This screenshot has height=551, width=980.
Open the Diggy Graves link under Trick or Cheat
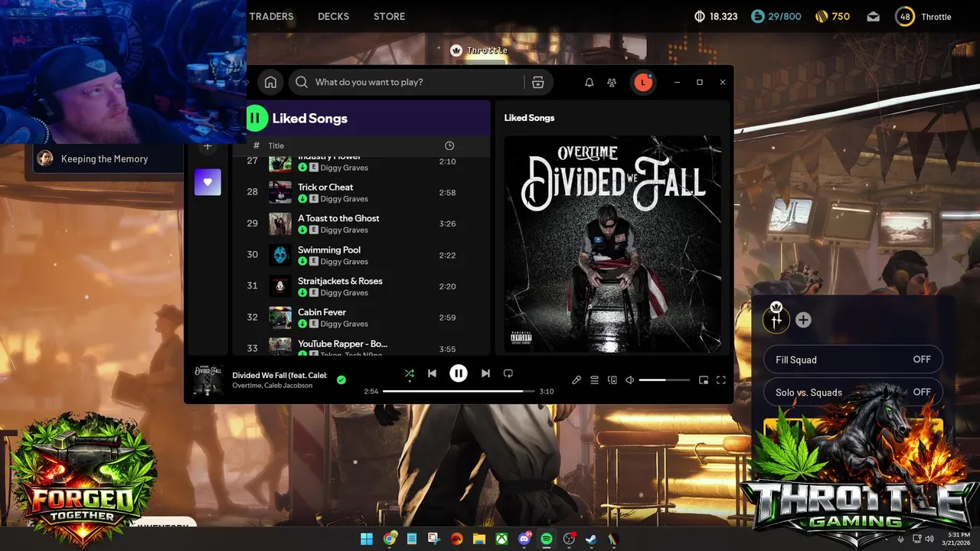point(344,199)
